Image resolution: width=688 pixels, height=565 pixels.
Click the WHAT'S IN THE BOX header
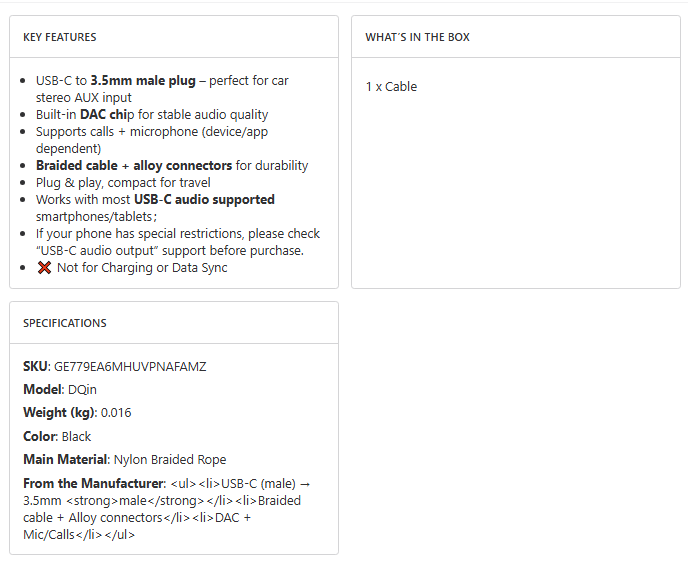coord(417,37)
